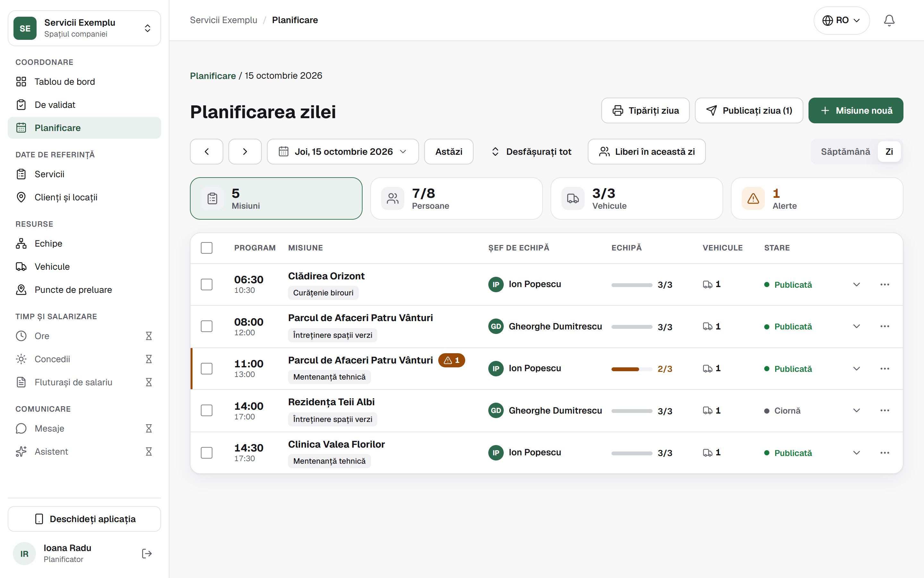
Task: Click the Planificare breadcrumb link above the date
Action: [x=213, y=76]
